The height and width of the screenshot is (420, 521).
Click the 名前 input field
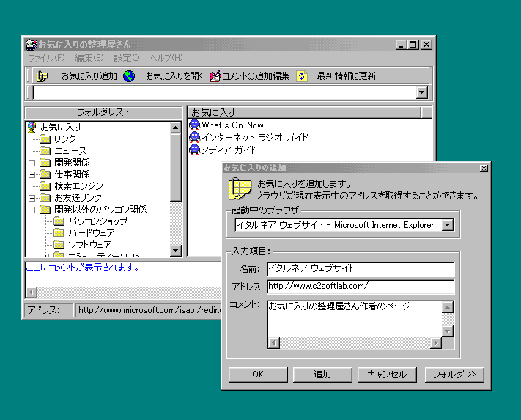pyautogui.click(x=361, y=269)
